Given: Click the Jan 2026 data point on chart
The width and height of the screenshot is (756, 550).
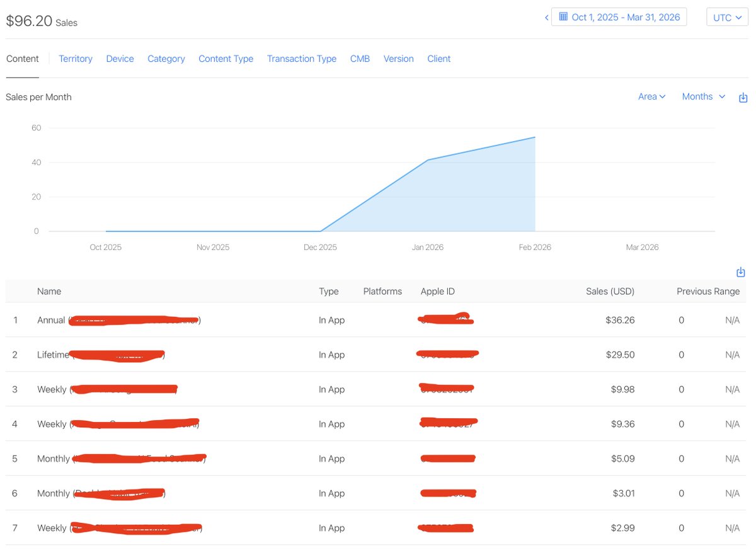Looking at the screenshot, I should [x=428, y=160].
